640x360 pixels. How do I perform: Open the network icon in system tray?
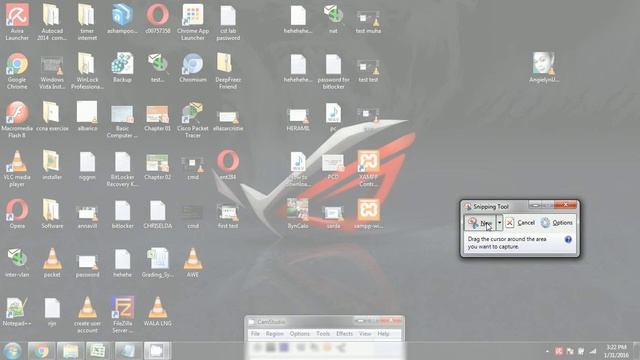point(593,351)
